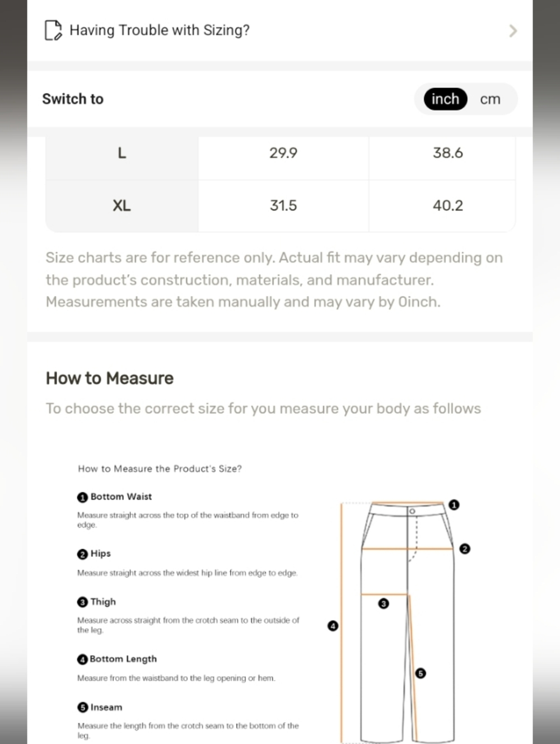Click the 29.9 measurement cell

tap(283, 153)
